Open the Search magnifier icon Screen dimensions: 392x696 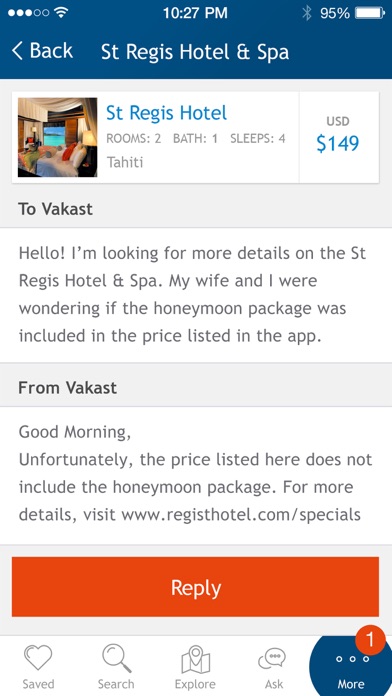pyautogui.click(x=116, y=658)
